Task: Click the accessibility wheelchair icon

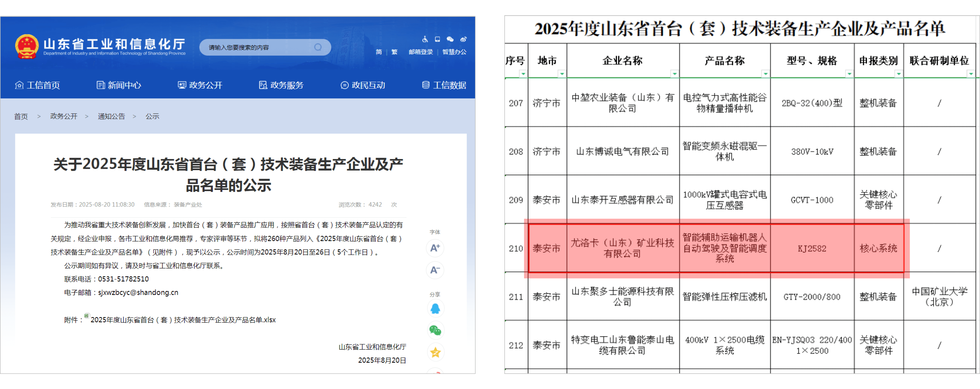Action: (x=425, y=39)
